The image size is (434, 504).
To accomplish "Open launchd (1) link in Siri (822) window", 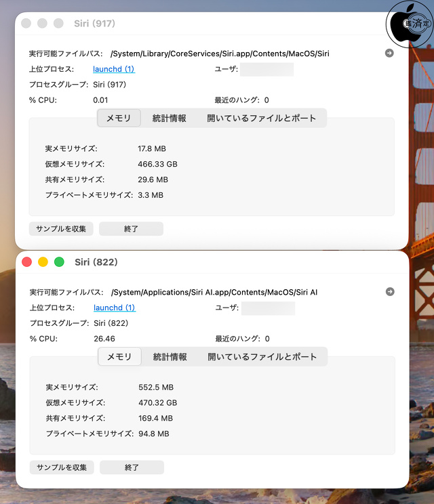I will click(114, 308).
